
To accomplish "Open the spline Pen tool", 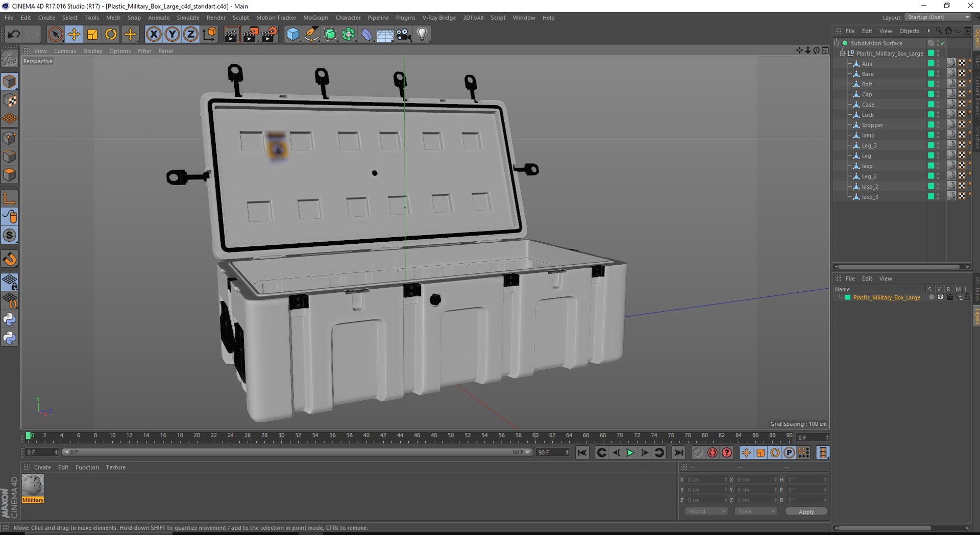I will coord(311,34).
